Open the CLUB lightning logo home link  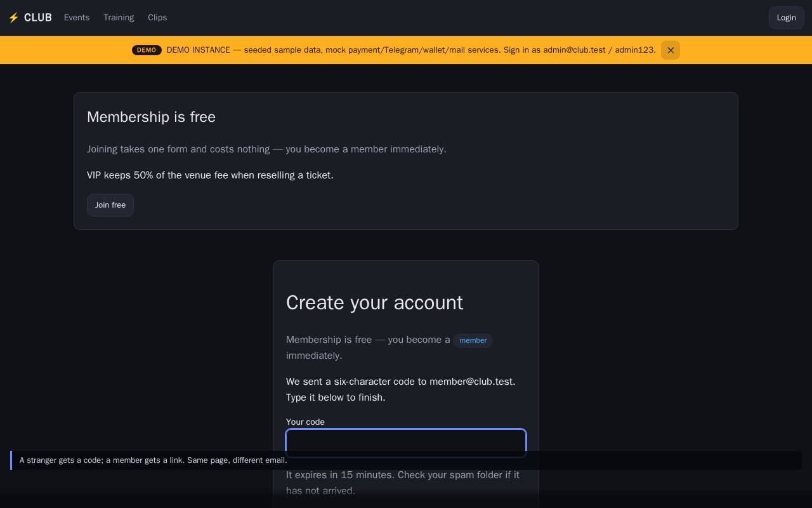[x=30, y=18]
